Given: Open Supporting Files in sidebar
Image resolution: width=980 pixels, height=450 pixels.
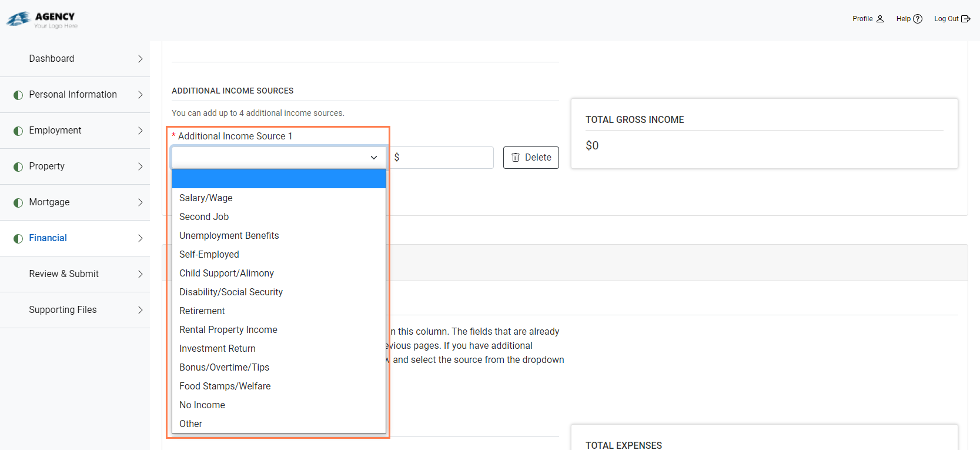Looking at the screenshot, I should click(63, 310).
